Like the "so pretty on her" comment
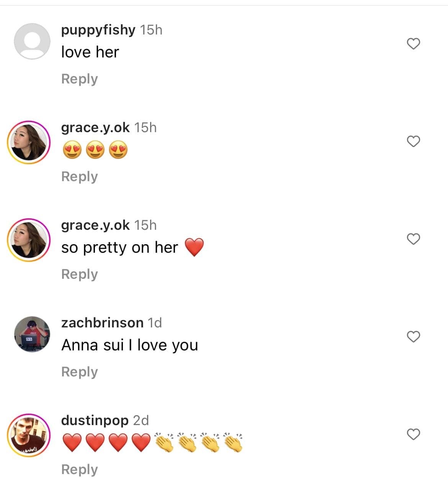448x494 pixels. 413,239
